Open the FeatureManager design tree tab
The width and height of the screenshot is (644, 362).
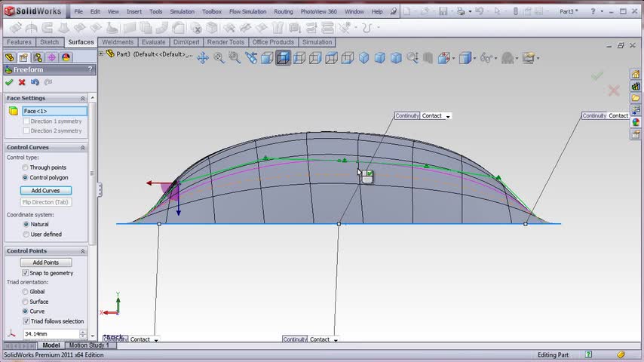click(9, 57)
